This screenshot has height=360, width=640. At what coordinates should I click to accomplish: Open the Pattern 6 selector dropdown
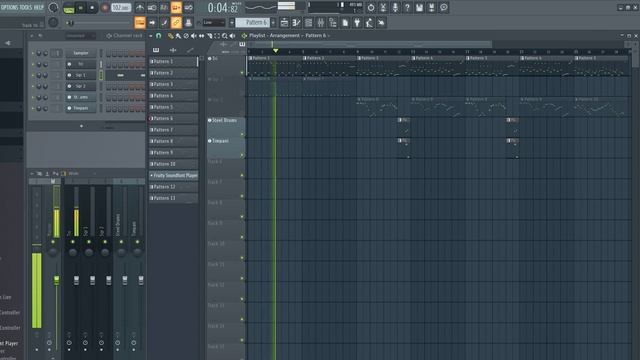click(x=253, y=23)
